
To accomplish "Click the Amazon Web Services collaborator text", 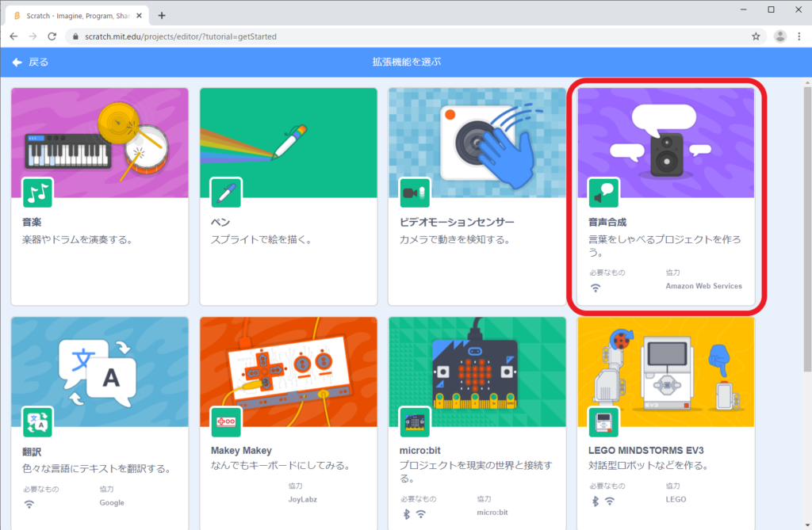I will pyautogui.click(x=704, y=286).
